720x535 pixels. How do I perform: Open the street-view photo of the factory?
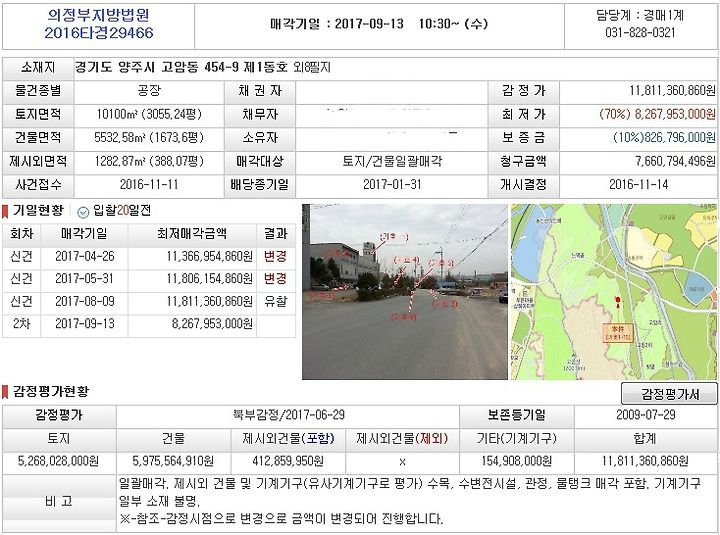point(405,292)
